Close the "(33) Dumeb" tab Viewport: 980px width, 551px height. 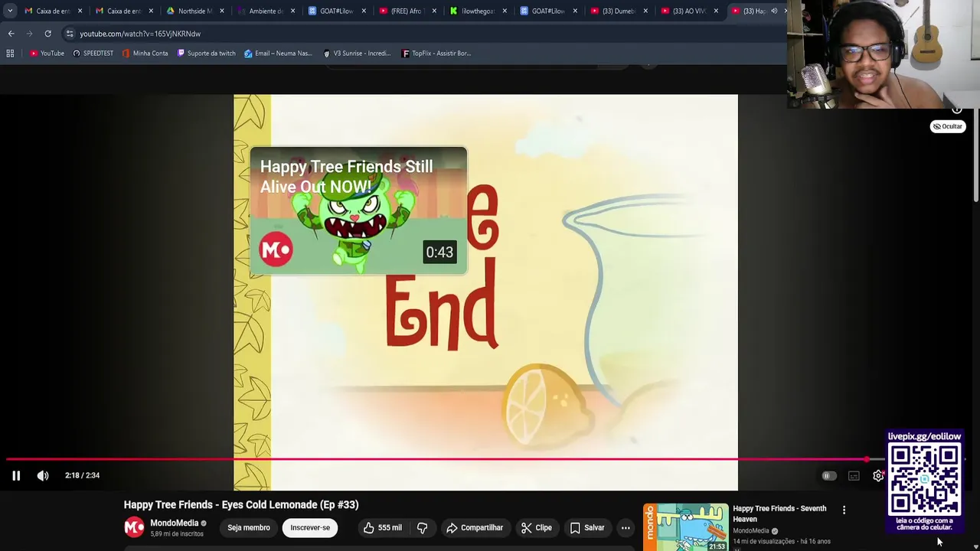[x=645, y=11]
